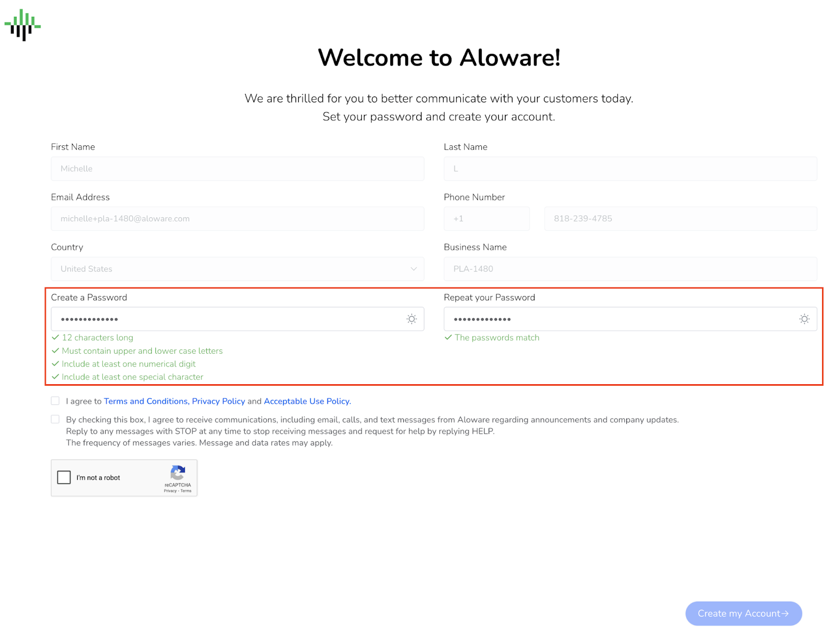840x633 pixels.
Task: Open reCAPTCHA Privacy link
Action: (x=170, y=491)
